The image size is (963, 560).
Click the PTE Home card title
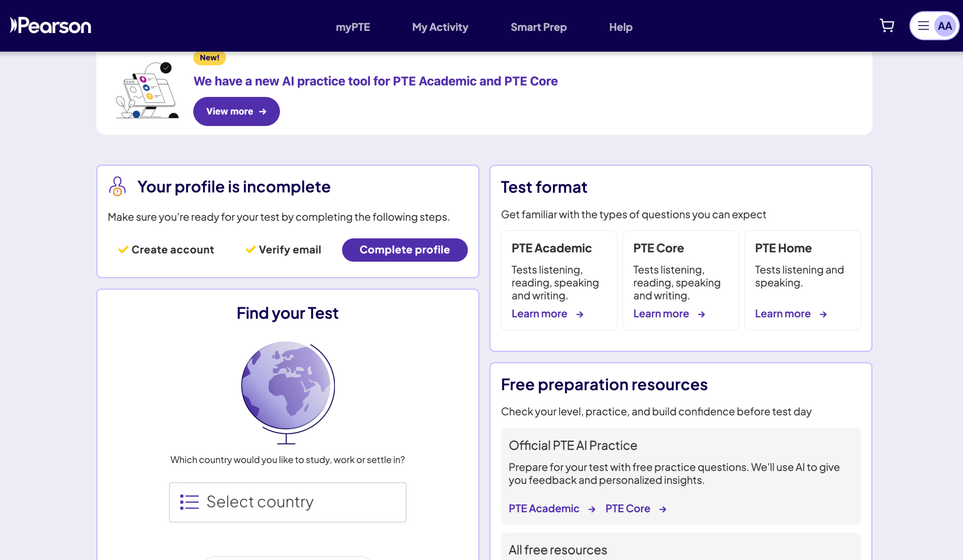[x=783, y=248]
